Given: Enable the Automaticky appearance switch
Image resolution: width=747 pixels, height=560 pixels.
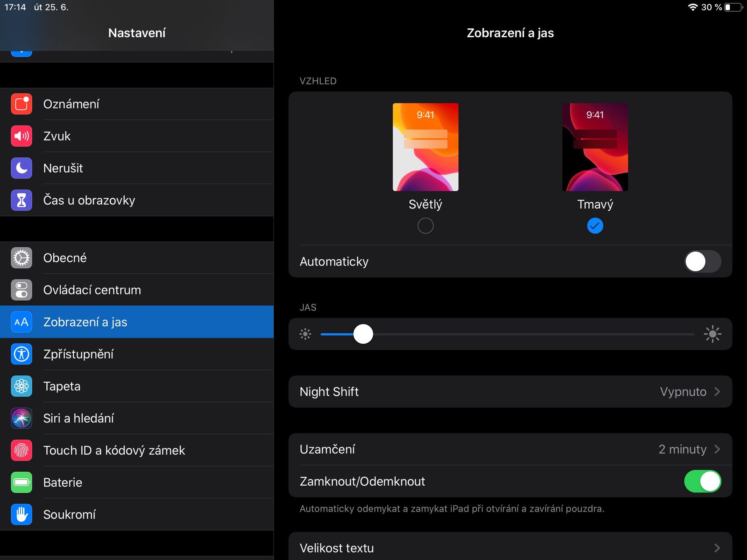Looking at the screenshot, I should (x=703, y=261).
